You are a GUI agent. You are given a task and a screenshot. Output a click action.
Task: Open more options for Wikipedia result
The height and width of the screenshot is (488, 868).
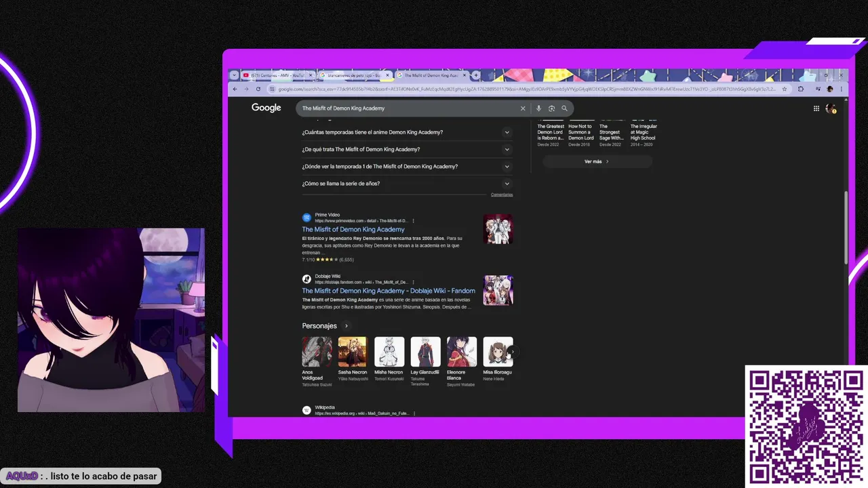(414, 413)
